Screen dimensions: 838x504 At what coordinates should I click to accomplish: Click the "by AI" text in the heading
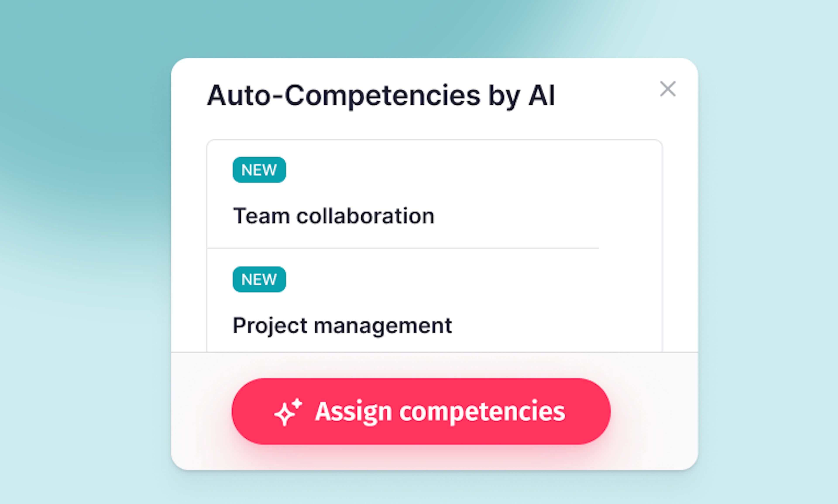[x=522, y=95]
